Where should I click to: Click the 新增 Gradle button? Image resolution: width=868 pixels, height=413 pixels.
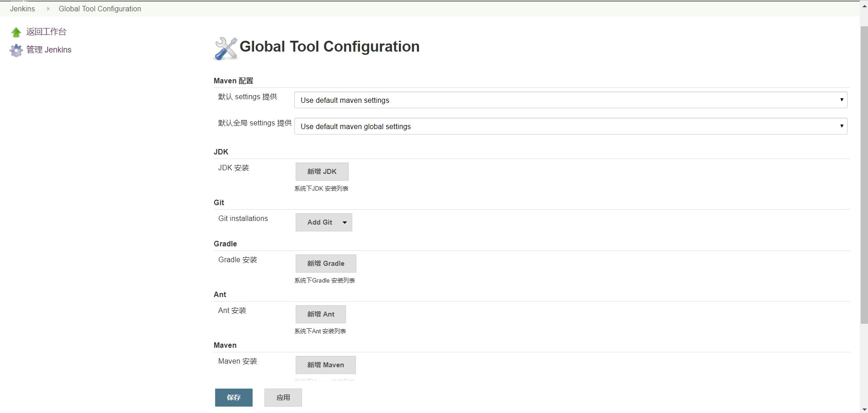point(326,264)
